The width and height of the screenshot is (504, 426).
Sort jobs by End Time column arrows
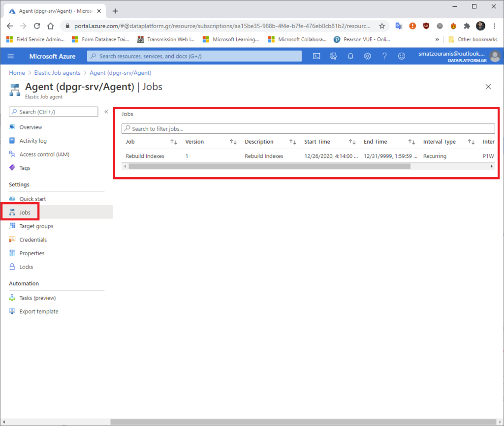click(x=412, y=142)
